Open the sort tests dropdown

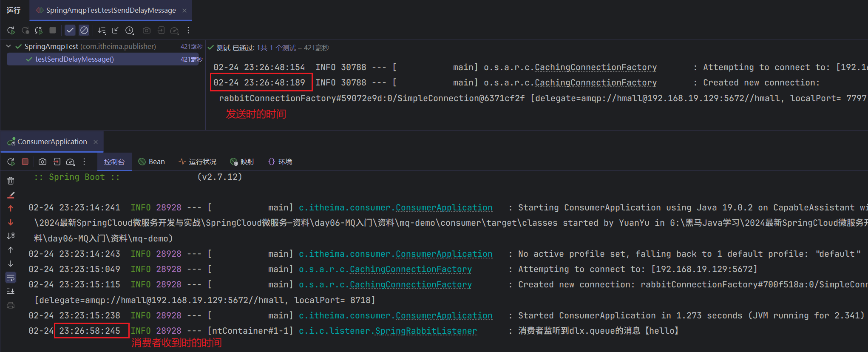[x=102, y=30]
